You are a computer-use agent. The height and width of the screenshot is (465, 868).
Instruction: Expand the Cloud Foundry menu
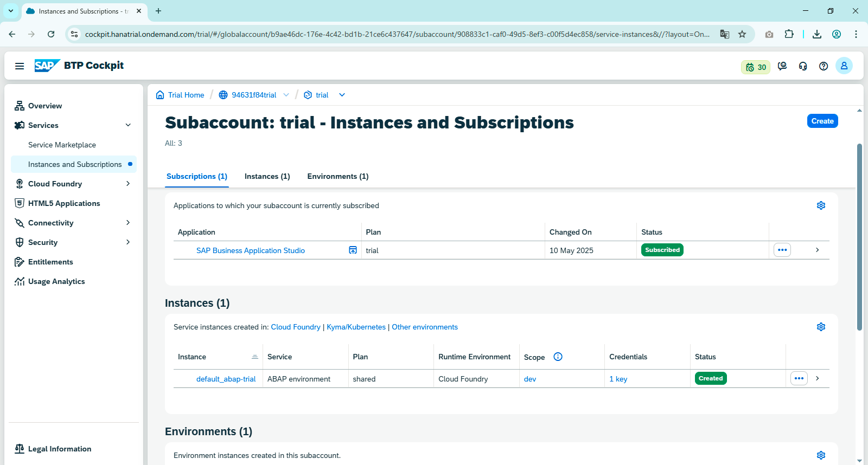click(x=128, y=184)
